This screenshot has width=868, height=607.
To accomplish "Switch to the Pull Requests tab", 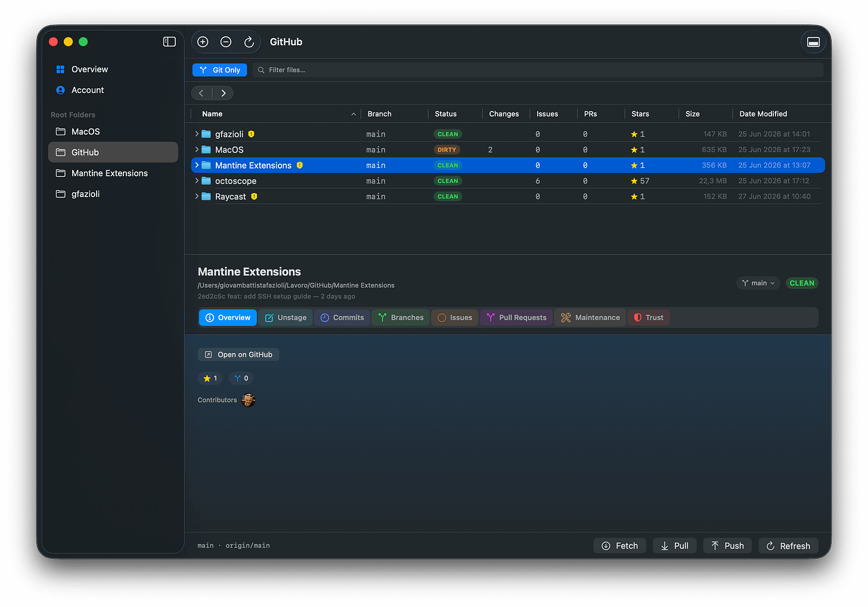I will 516,317.
